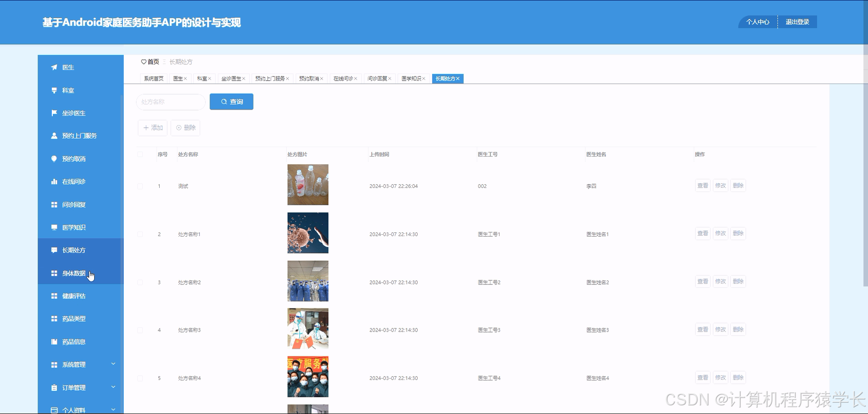Expand the 订单管理 submenu chevron
This screenshot has width=868, height=414.
pyautogui.click(x=113, y=387)
